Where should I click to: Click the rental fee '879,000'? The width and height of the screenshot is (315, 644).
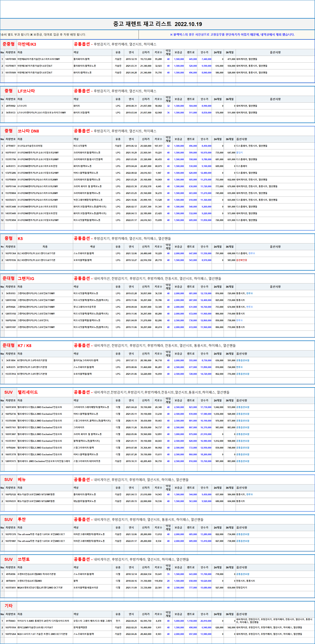point(193,434)
